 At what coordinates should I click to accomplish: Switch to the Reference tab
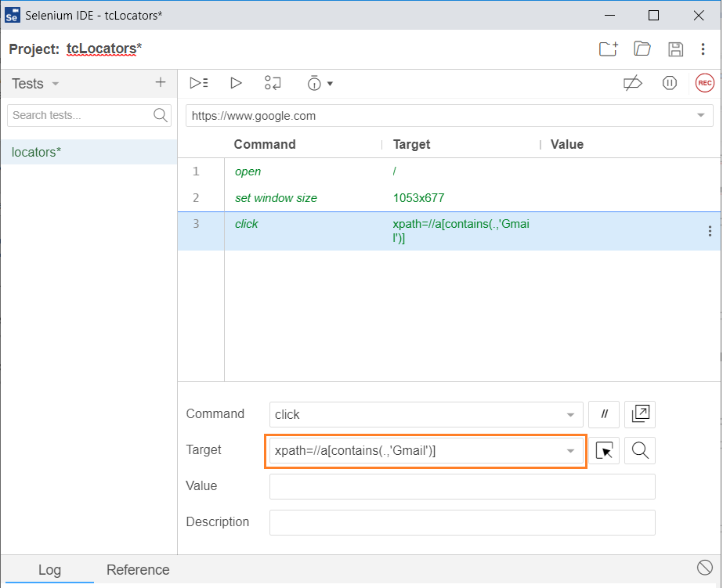pos(138,570)
